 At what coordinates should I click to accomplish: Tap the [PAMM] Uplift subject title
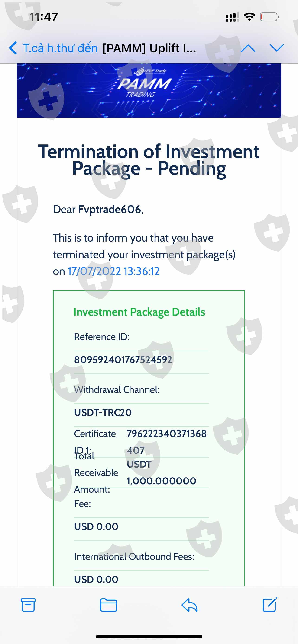(x=149, y=48)
